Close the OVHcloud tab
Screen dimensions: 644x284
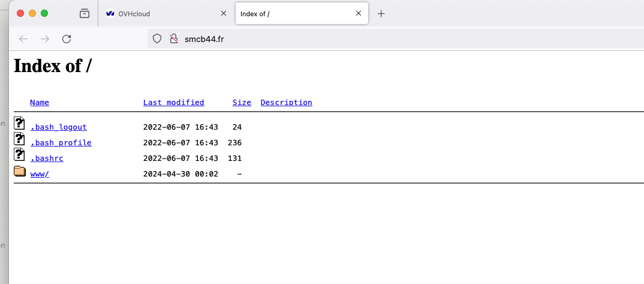click(x=224, y=14)
